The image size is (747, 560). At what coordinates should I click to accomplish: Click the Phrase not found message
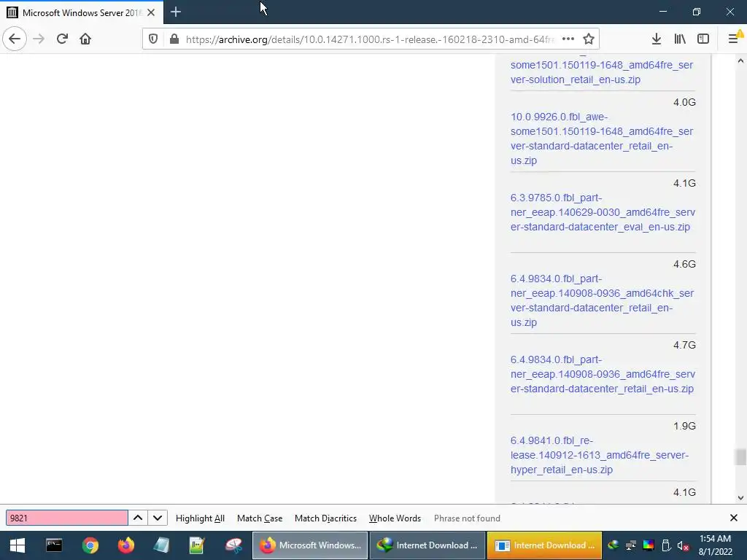click(x=467, y=518)
